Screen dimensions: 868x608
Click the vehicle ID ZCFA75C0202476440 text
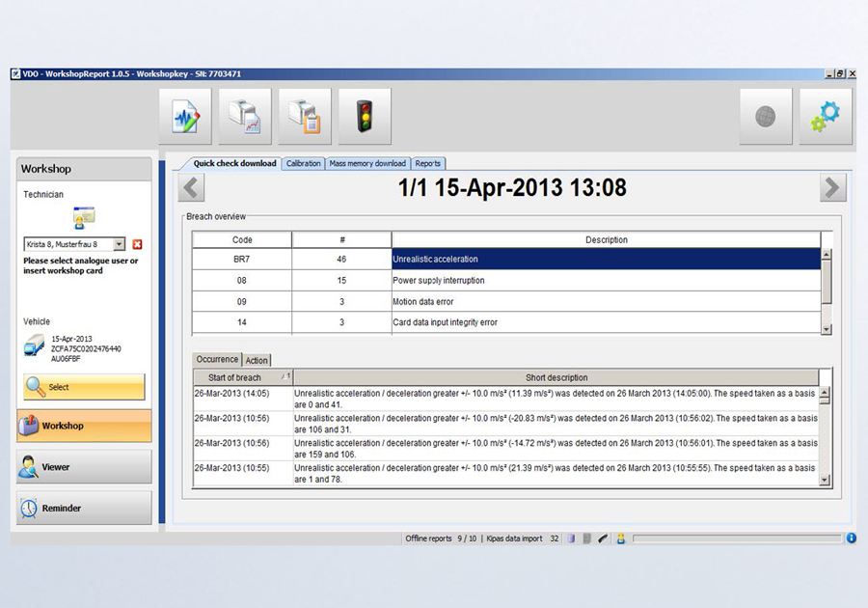[x=86, y=348]
